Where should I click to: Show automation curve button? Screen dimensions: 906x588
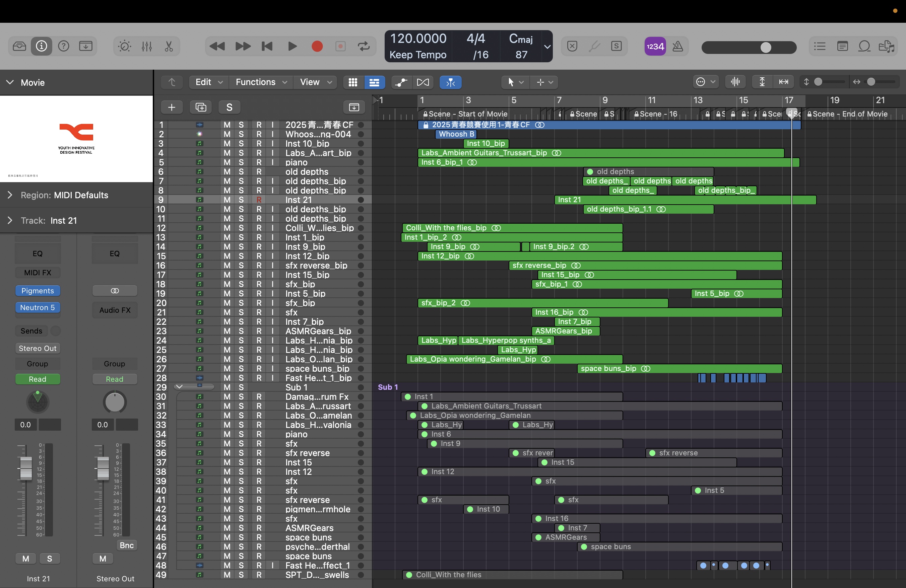point(401,82)
